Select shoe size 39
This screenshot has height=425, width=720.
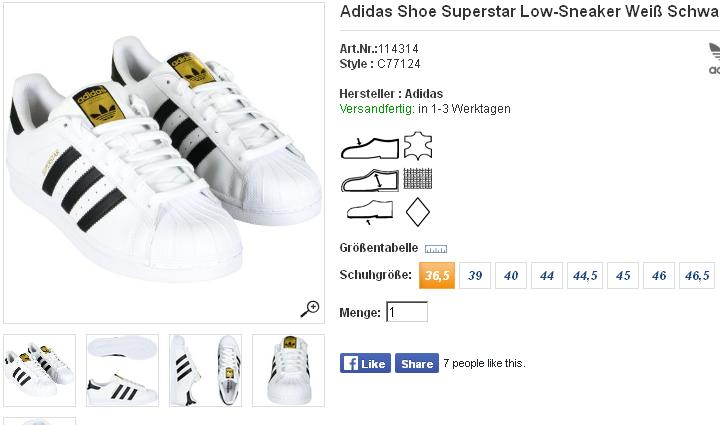[x=475, y=276]
